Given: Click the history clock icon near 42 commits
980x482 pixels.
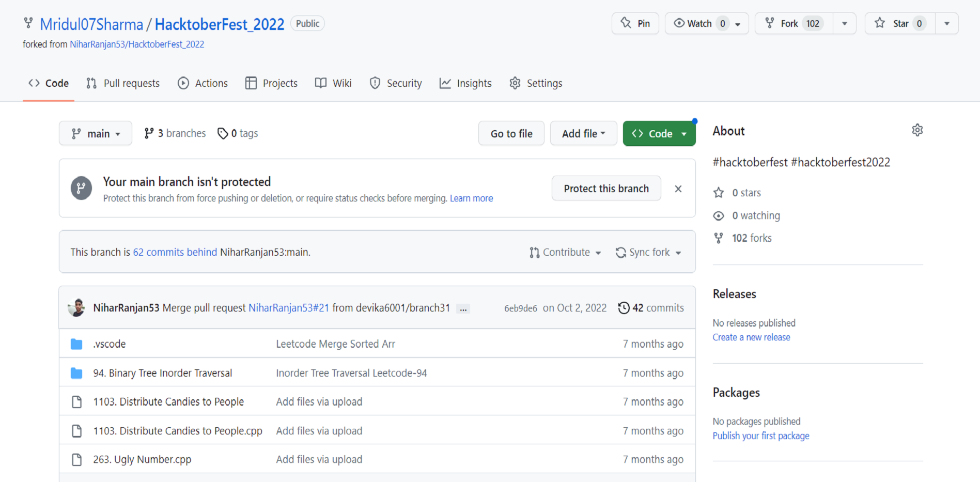Looking at the screenshot, I should click(x=624, y=308).
